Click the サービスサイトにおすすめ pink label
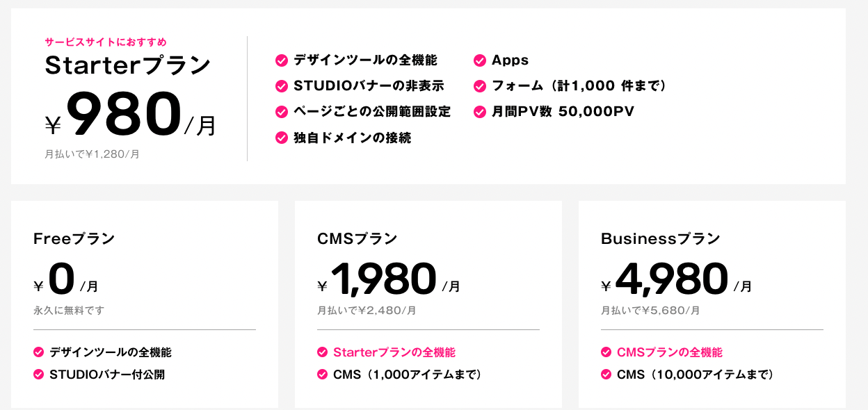 106,42
